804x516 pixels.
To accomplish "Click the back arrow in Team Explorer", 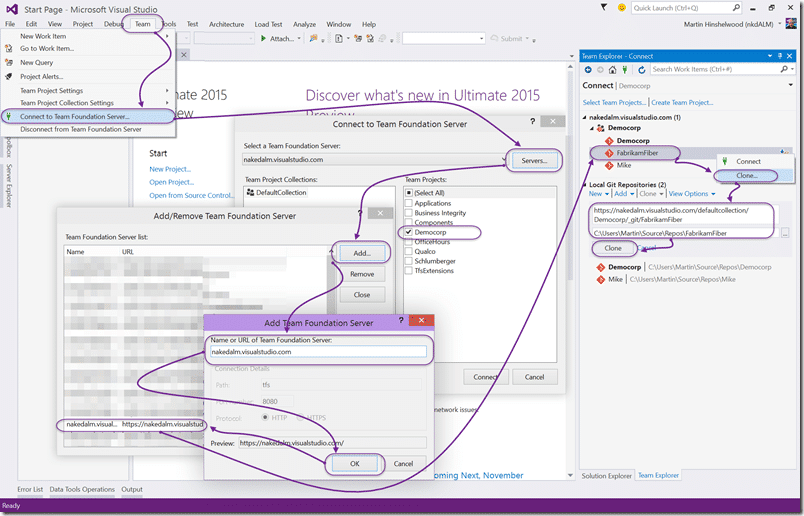I will [588, 69].
